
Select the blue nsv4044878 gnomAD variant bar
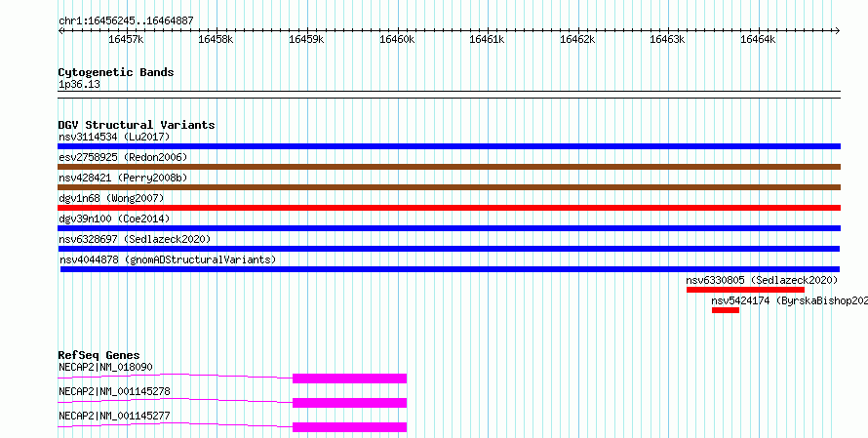[450, 269]
